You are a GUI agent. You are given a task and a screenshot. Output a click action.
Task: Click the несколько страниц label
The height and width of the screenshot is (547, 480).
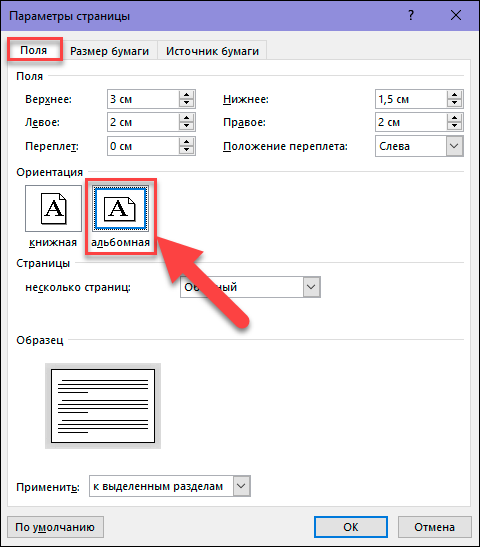click(x=78, y=287)
